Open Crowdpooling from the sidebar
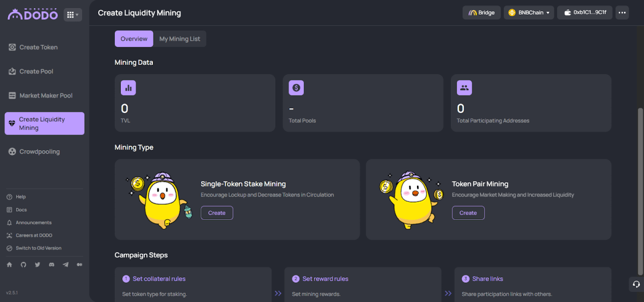The width and height of the screenshot is (644, 302). [40, 152]
